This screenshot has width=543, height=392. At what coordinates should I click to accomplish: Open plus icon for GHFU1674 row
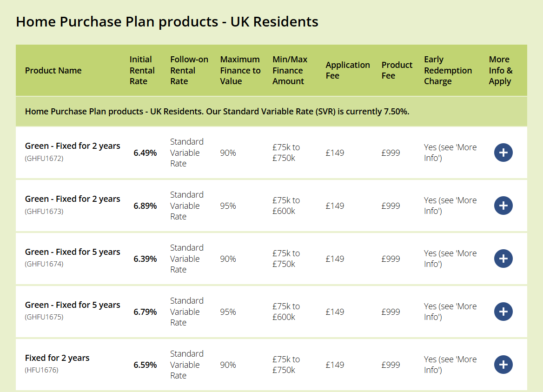(503, 259)
